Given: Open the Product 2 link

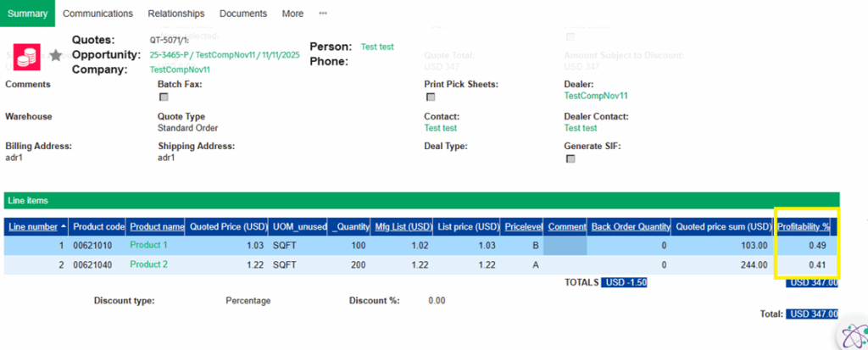Looking at the screenshot, I should [x=148, y=264].
